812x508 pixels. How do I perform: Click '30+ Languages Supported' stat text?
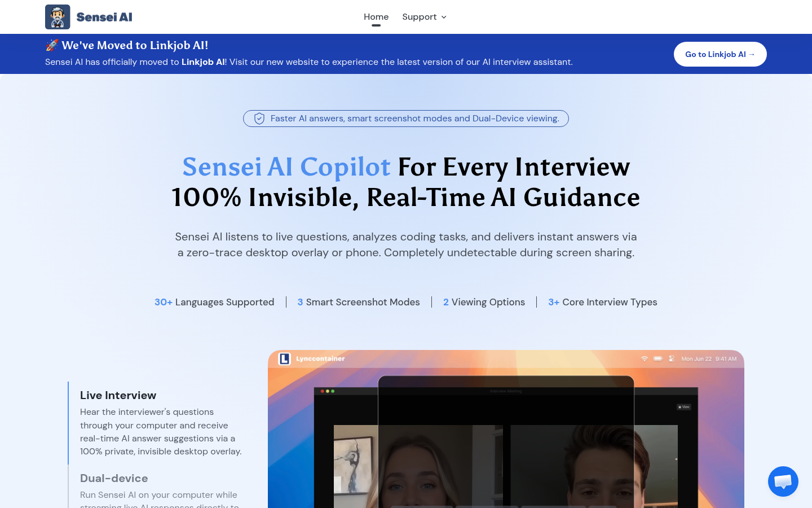pos(214,302)
